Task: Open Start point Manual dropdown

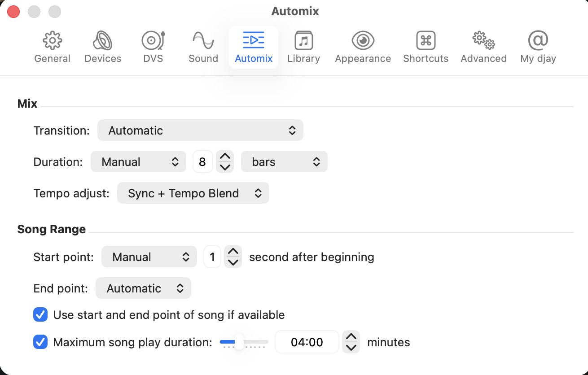Action: click(x=149, y=257)
